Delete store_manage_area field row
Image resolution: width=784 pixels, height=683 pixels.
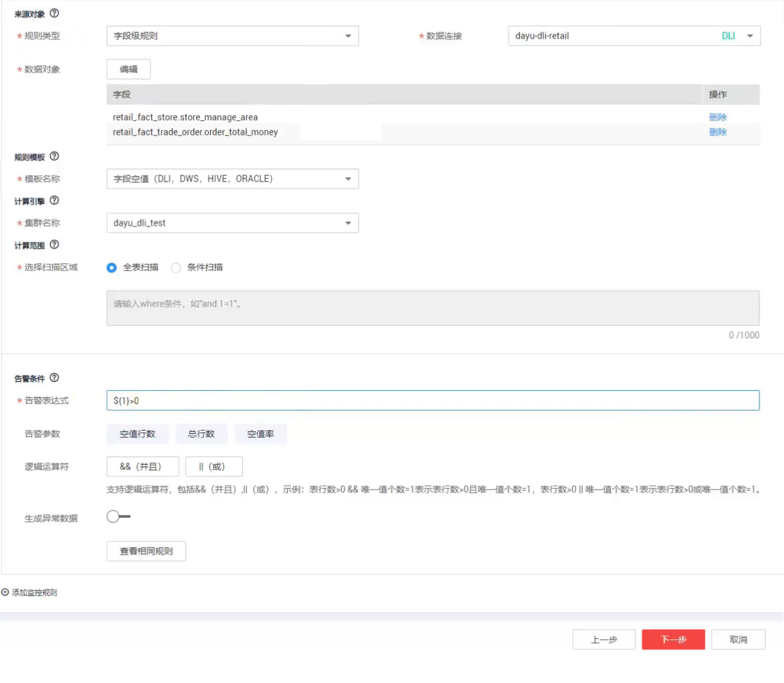click(718, 117)
